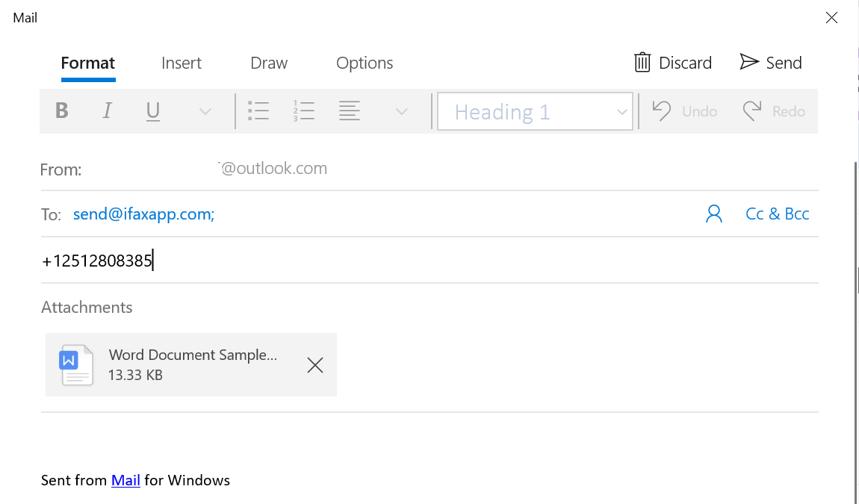Start a numbered list
Viewport: 859px width, 504px height.
(x=304, y=111)
